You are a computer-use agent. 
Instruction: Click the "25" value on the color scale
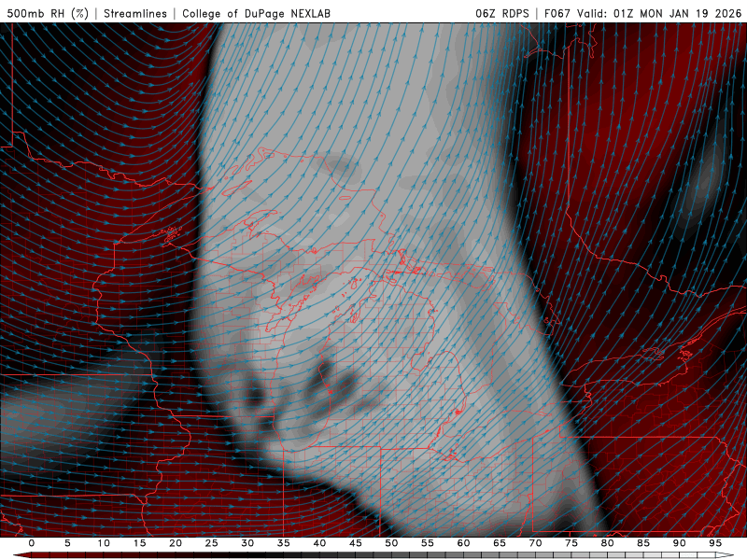coord(212,543)
